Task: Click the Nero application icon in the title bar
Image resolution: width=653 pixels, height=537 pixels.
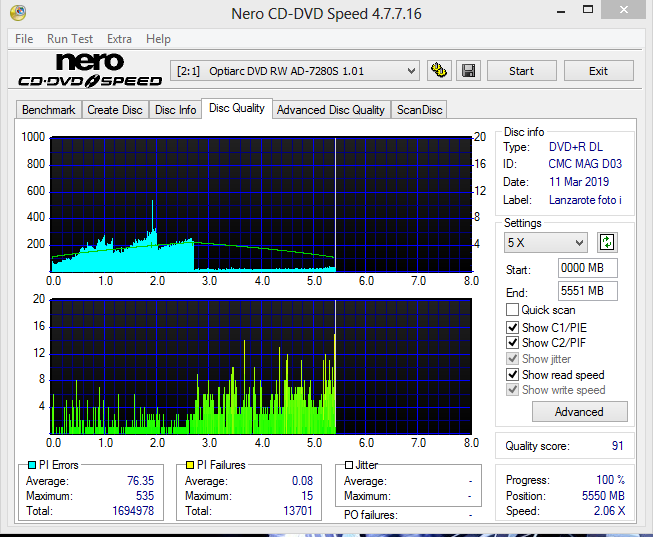Action: (18, 12)
